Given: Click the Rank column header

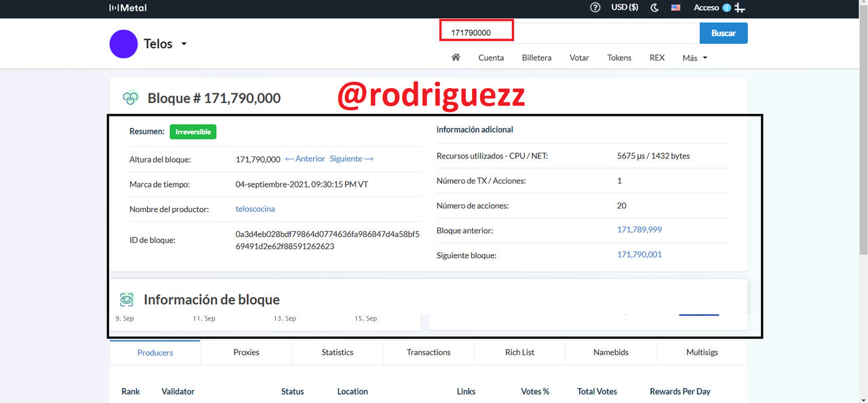Looking at the screenshot, I should coord(131,391).
